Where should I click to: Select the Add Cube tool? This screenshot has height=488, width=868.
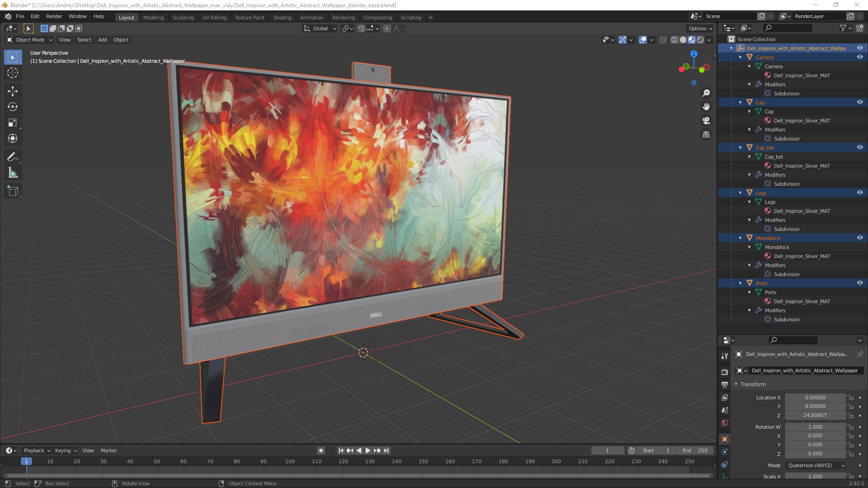click(x=13, y=191)
